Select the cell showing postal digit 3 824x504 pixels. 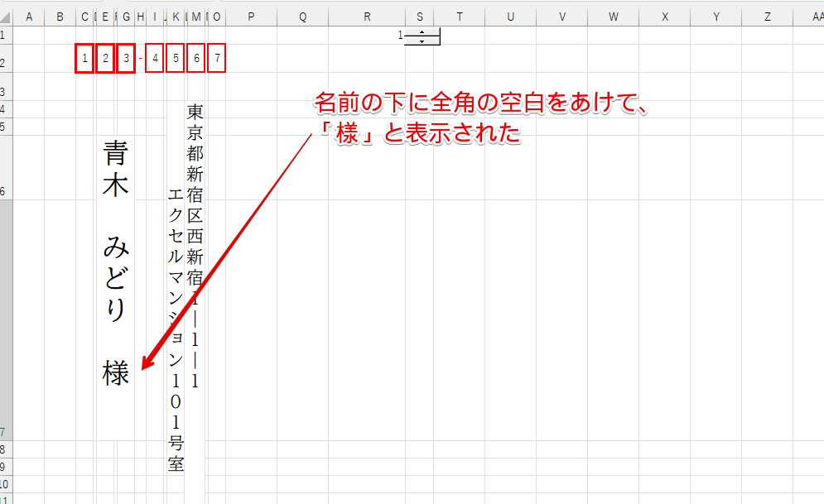point(124,58)
